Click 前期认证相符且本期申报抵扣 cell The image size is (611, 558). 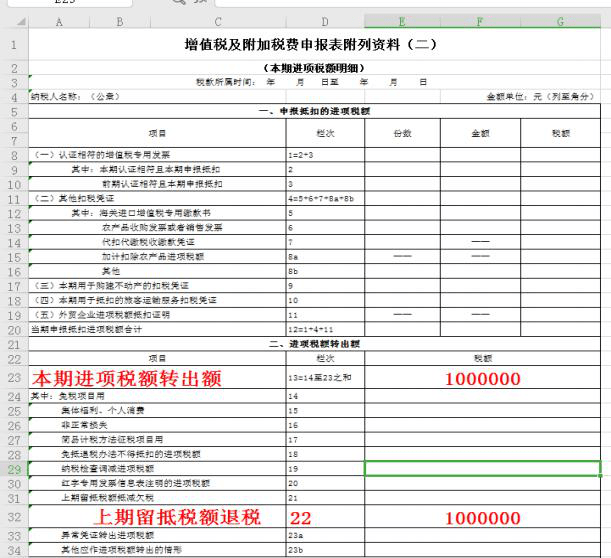pos(157,184)
